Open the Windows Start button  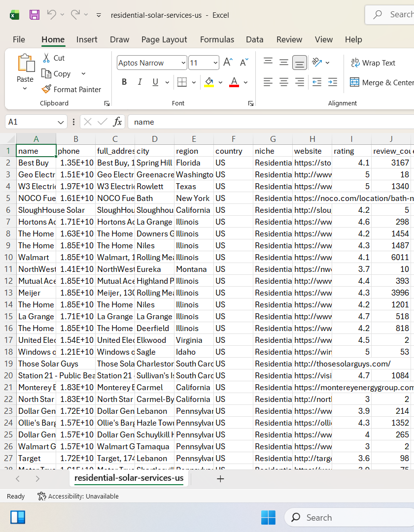click(x=268, y=517)
